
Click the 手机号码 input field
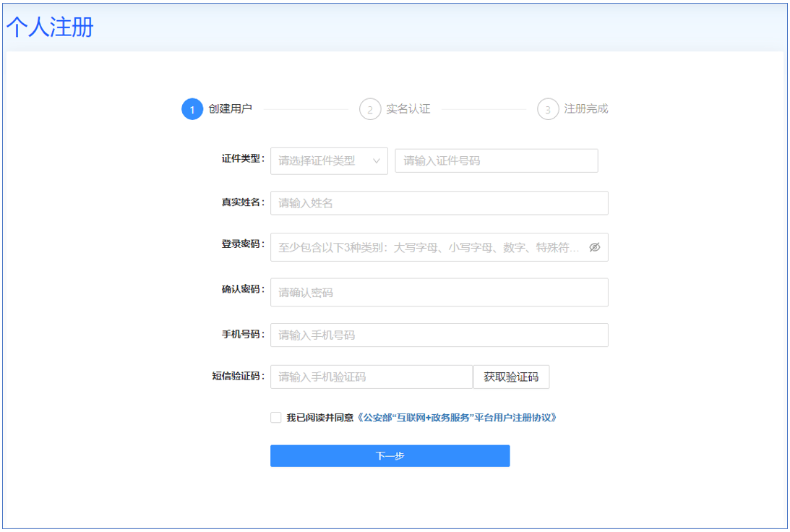click(439, 335)
